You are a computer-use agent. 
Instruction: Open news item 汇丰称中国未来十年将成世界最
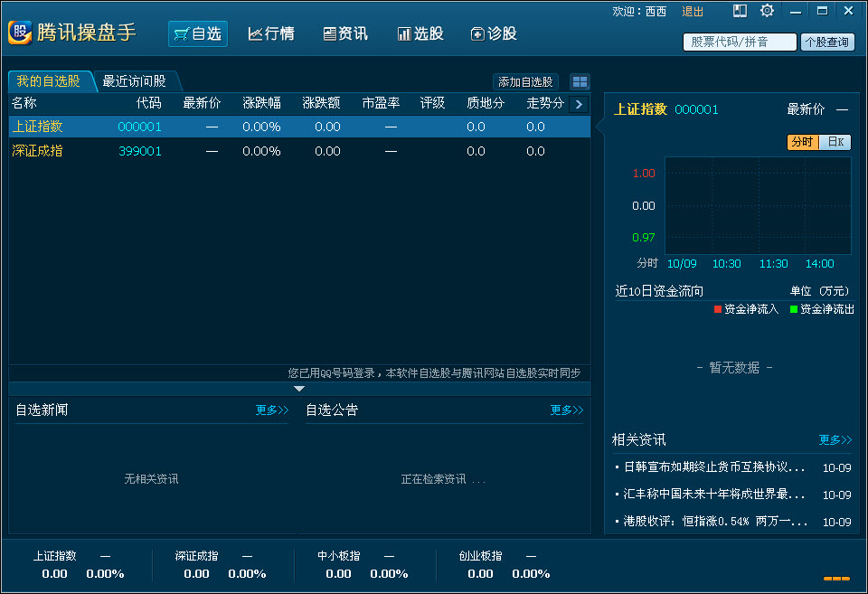[714, 495]
